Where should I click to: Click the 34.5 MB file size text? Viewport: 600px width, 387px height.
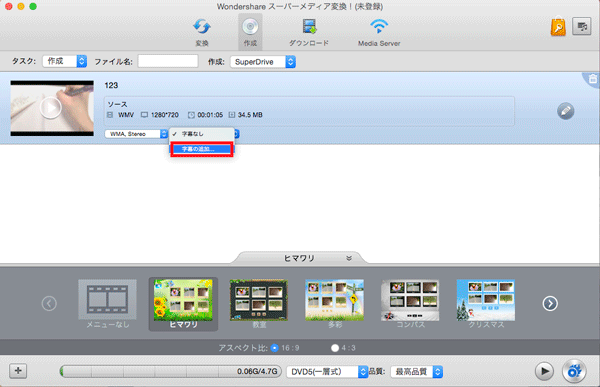pyautogui.click(x=250, y=115)
